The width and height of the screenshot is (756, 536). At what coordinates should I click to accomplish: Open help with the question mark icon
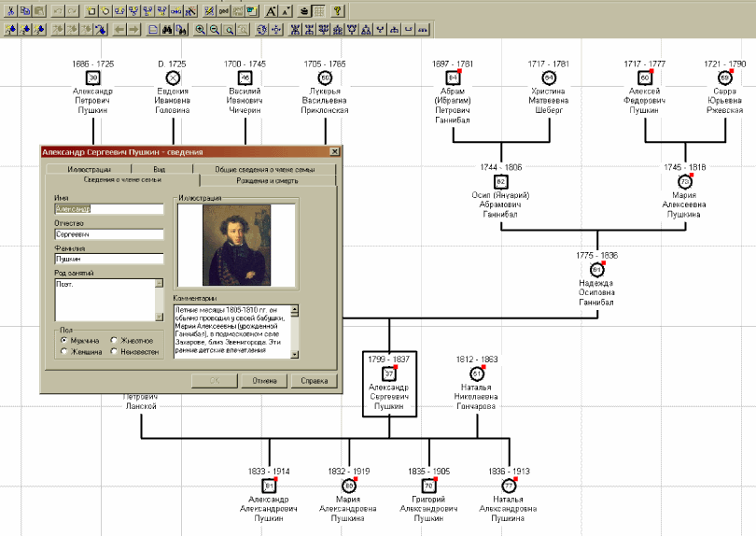pos(337,10)
